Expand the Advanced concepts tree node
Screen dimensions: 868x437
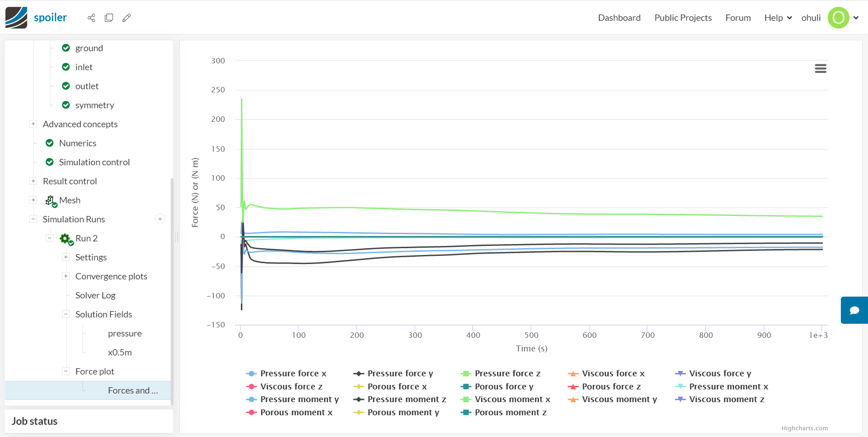tap(33, 124)
